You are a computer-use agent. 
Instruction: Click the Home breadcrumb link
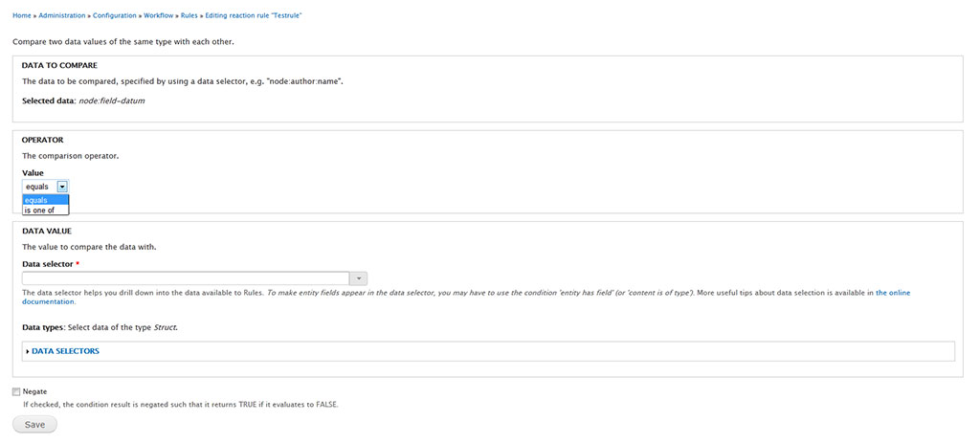point(22,16)
